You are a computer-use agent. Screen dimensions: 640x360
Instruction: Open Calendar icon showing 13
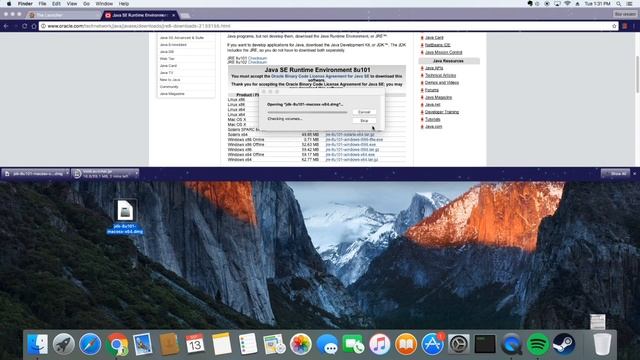pyautogui.click(x=195, y=344)
